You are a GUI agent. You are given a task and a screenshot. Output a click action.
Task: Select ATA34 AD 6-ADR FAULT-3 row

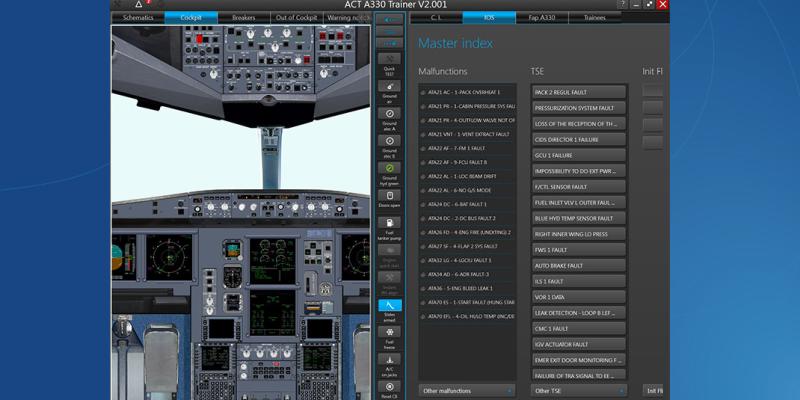click(x=467, y=274)
